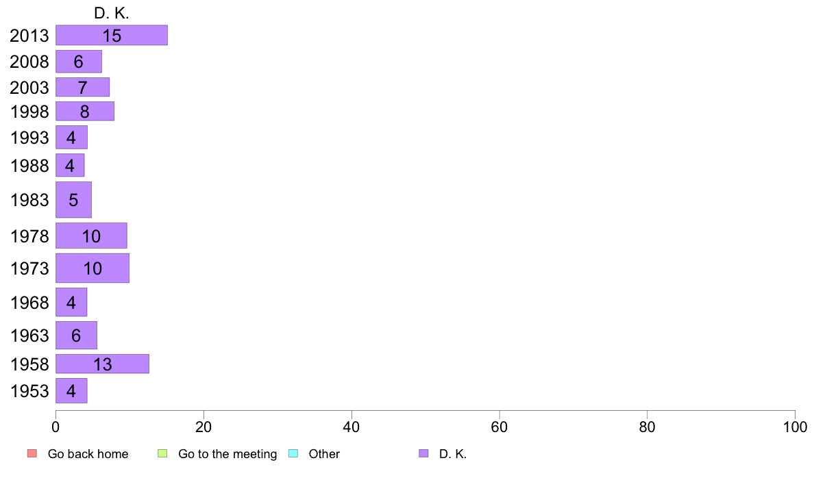Click the D. K. column header
The height and width of the screenshot is (504, 814).
112,13
